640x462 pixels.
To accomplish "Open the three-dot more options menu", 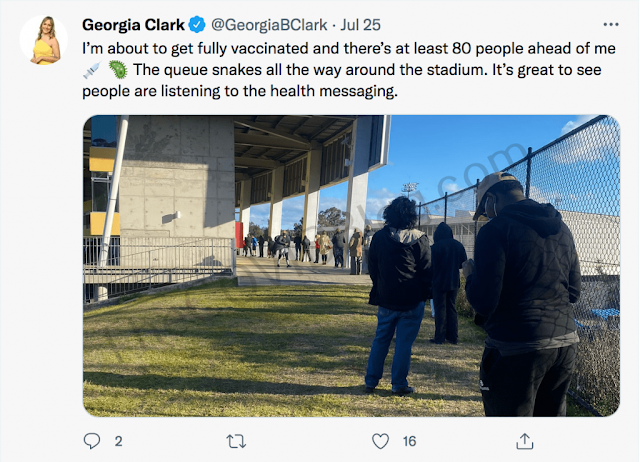I will pyautogui.click(x=611, y=24).
